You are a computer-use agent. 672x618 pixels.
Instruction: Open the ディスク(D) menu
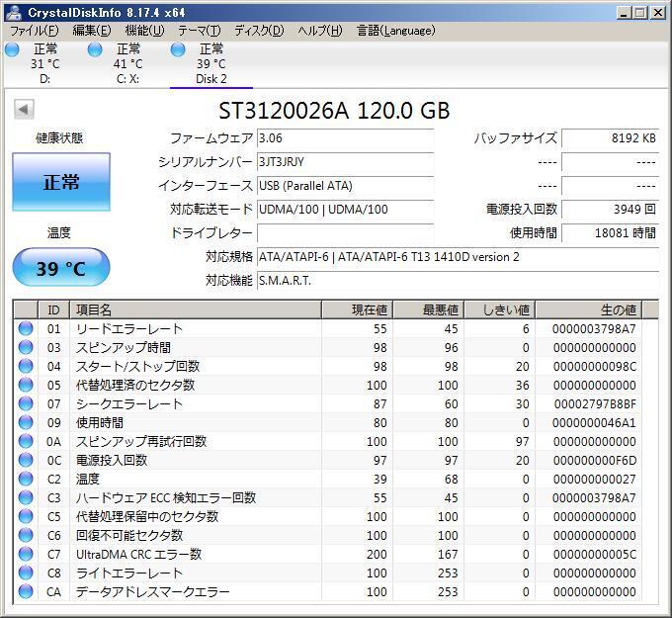[259, 31]
